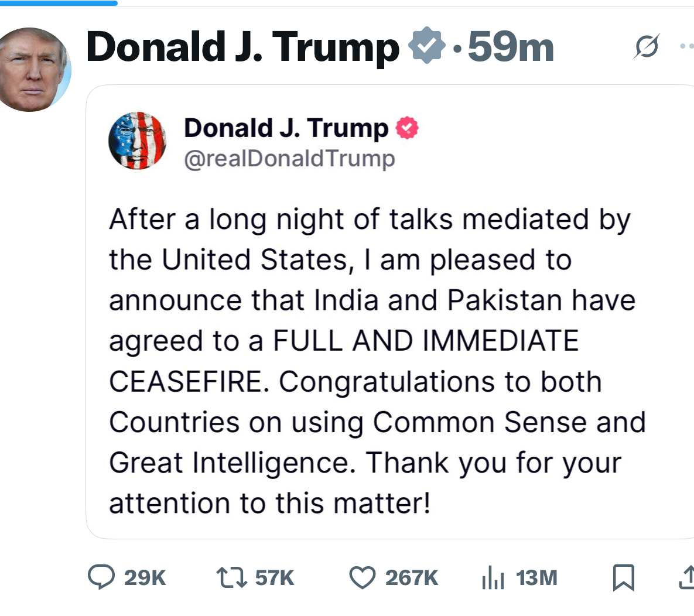The width and height of the screenshot is (694, 616).
Task: Click the 267K likes count
Action: 411,578
